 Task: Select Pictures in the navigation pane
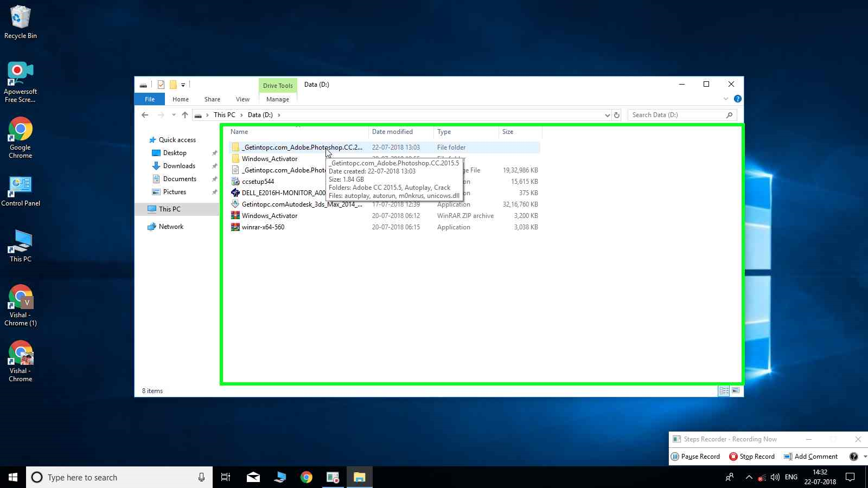(x=175, y=192)
